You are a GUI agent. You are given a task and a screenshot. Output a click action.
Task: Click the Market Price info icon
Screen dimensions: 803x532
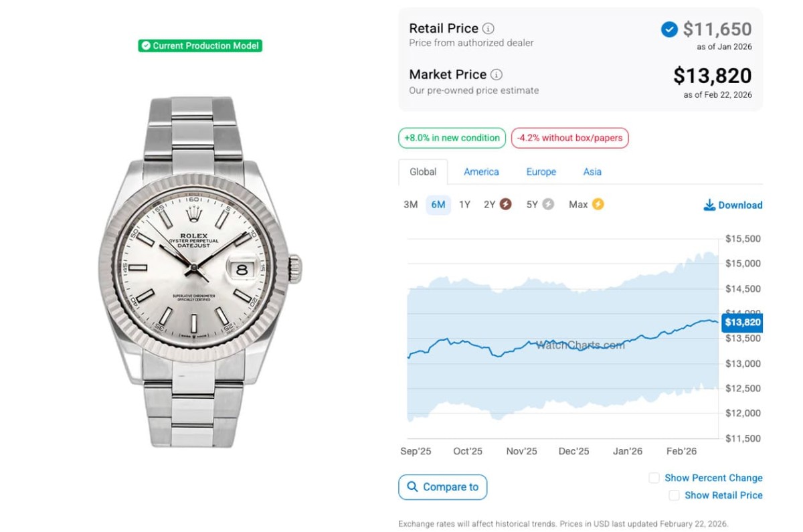(x=497, y=75)
